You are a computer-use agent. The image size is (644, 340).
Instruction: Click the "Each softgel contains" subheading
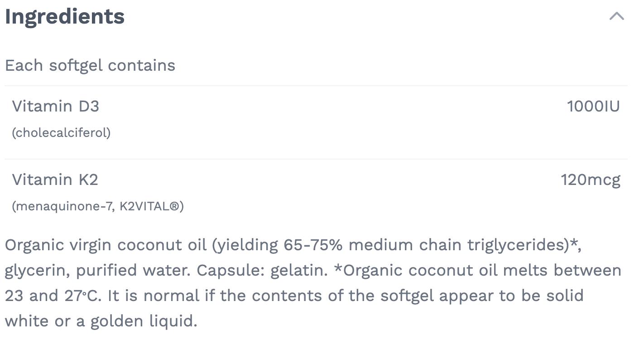point(90,65)
